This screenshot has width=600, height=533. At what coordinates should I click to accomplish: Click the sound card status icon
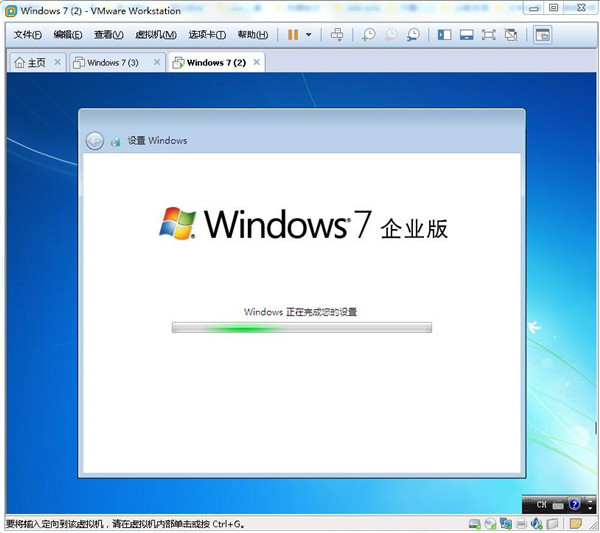536,523
